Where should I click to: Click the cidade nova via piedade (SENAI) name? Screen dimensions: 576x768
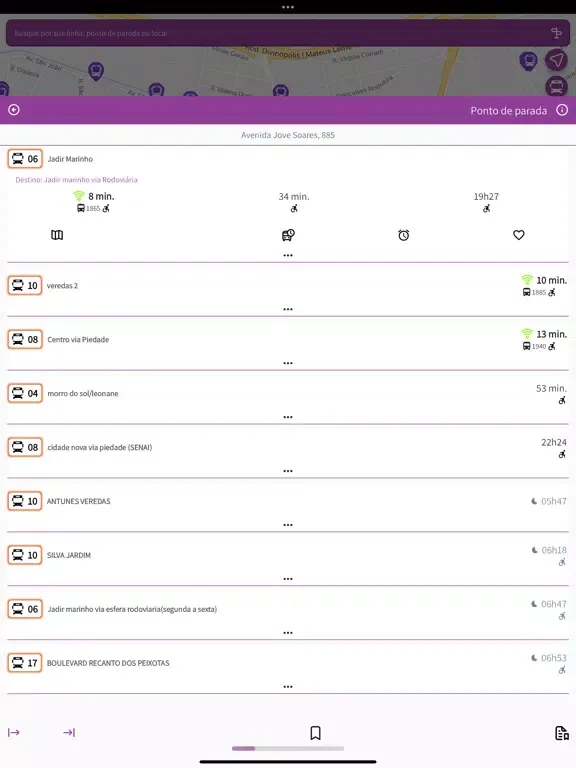pos(99,447)
